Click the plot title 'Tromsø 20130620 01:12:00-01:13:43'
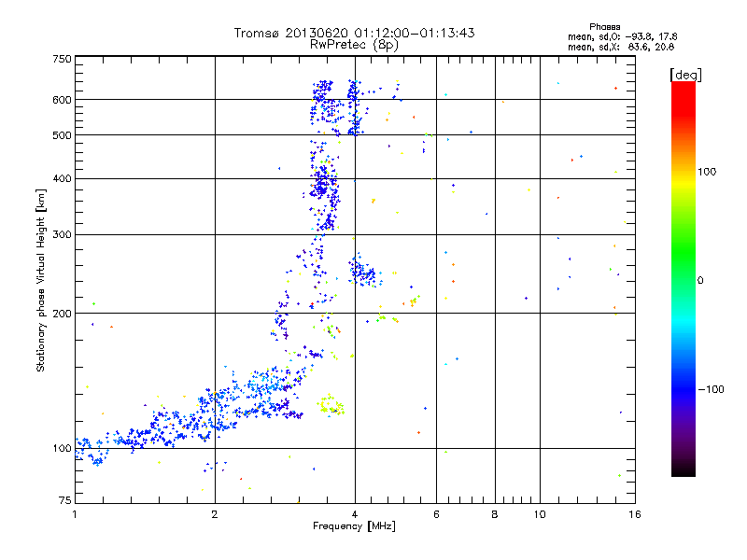 coord(354,33)
